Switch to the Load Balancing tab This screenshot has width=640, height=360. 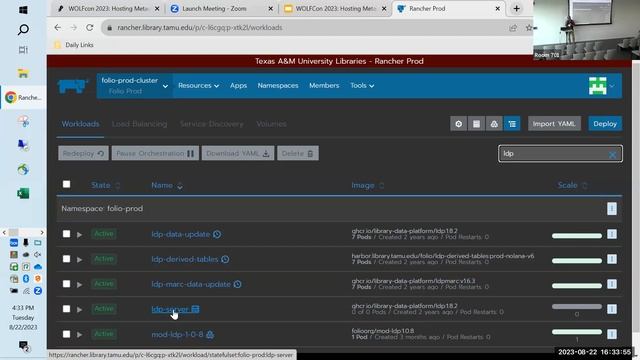[x=139, y=124]
